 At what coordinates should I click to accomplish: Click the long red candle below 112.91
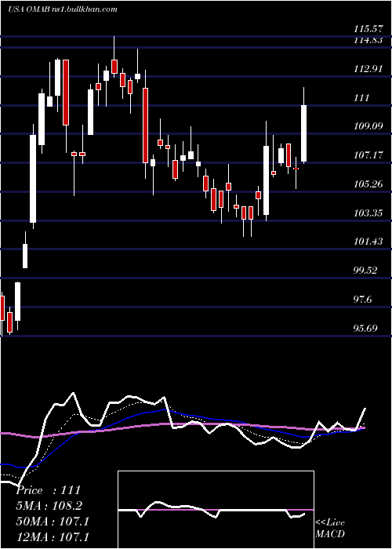coord(145,125)
